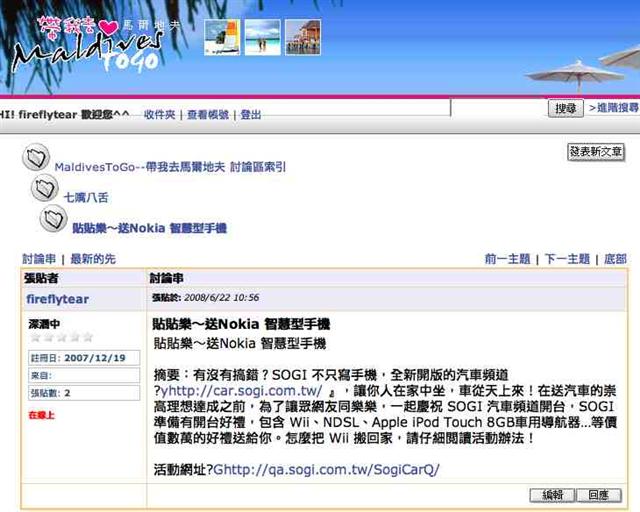640x512 pixels.
Task: Click the folder icon beside MaldivesToGo forum index
Action: click(x=36, y=157)
